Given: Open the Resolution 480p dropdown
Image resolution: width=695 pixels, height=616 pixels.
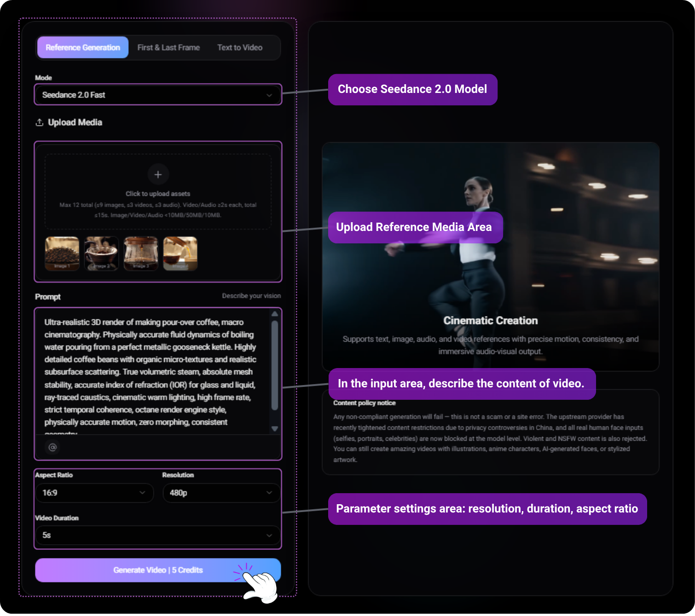Looking at the screenshot, I should [x=221, y=493].
